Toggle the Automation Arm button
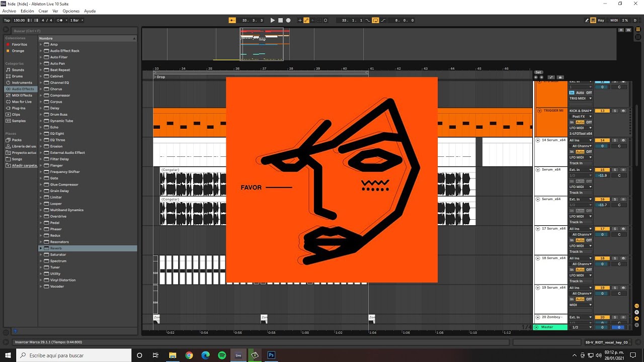 click(306, 20)
